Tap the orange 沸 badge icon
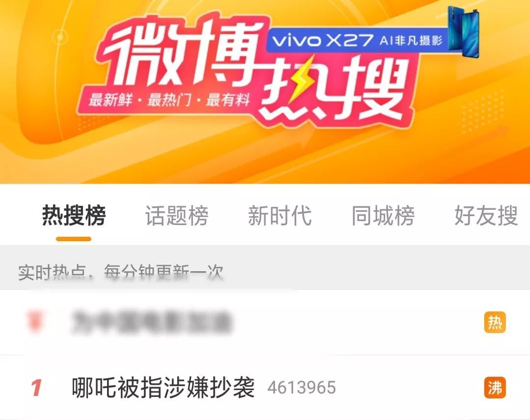Viewport: 530px width, 420px height. (495, 388)
